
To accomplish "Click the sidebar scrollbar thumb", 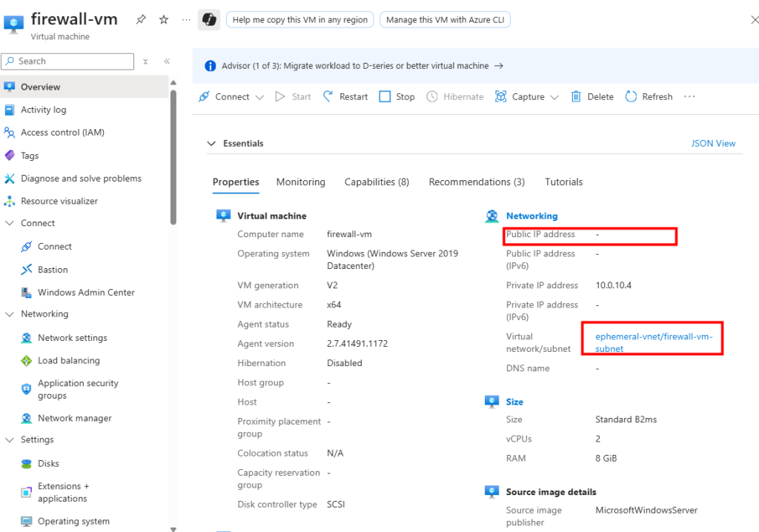I will click(x=173, y=158).
